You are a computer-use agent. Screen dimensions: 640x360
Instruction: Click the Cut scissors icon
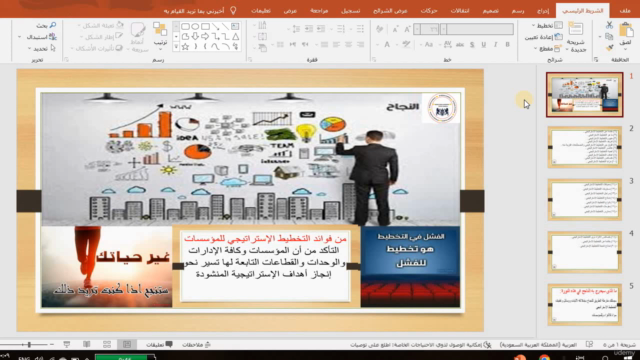click(x=609, y=25)
